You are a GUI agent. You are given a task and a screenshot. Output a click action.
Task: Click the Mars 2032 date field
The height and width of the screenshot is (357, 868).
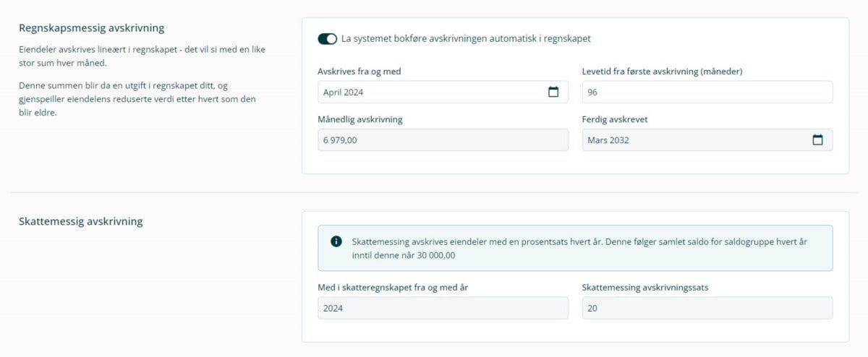(x=694, y=140)
